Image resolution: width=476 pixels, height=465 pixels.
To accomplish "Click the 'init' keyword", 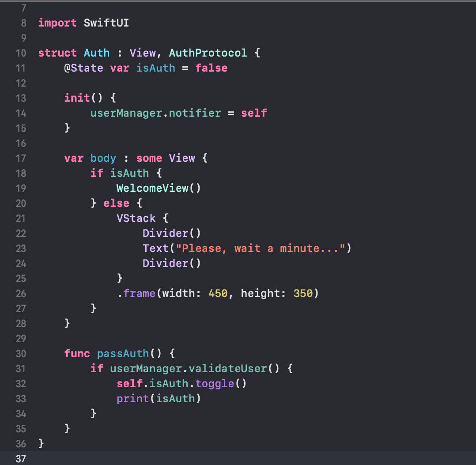I will coord(77,98).
